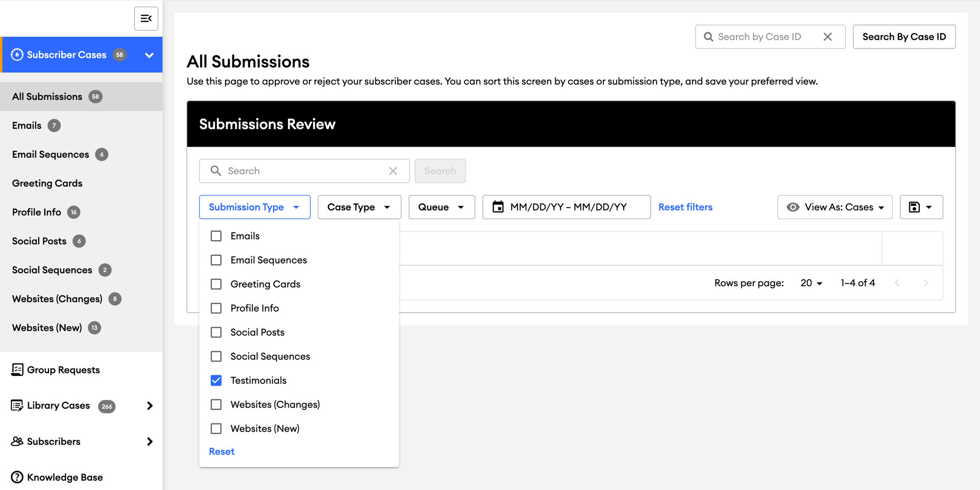980x490 pixels.
Task: Collapse the Subscriber Cases section chevron
Action: (149, 55)
